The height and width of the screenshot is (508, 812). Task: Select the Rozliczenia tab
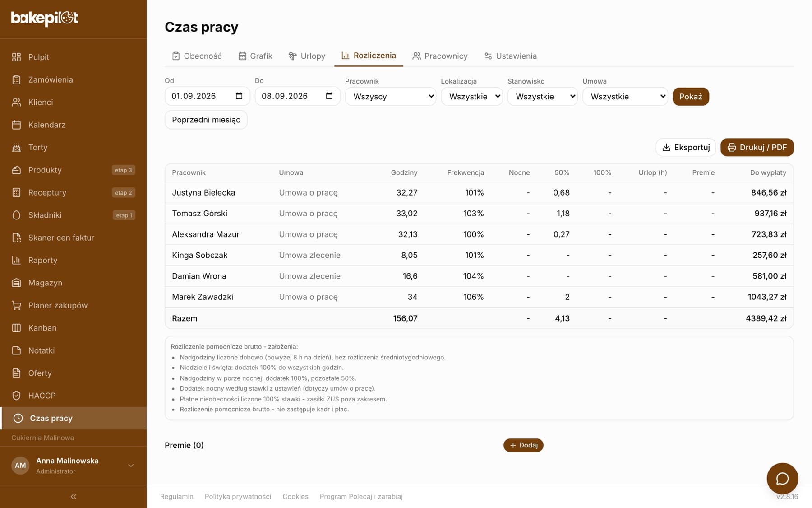[x=369, y=56]
